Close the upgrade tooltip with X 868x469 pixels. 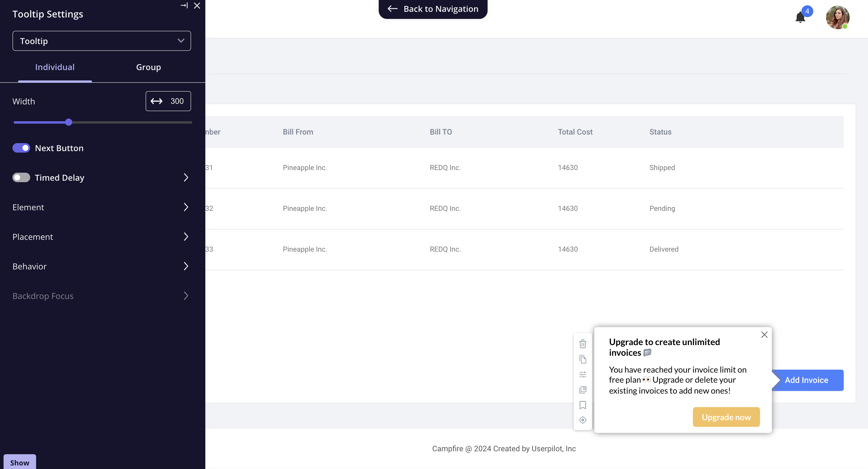point(764,334)
